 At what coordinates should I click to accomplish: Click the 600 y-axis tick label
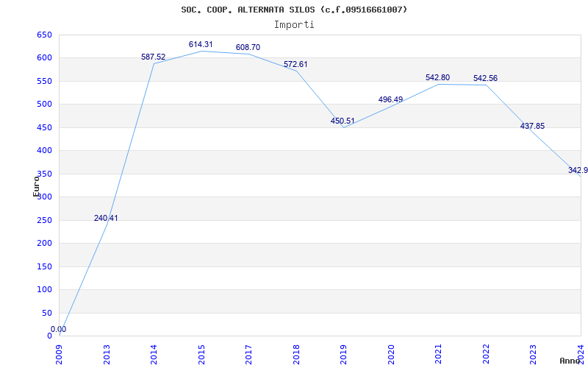click(44, 58)
